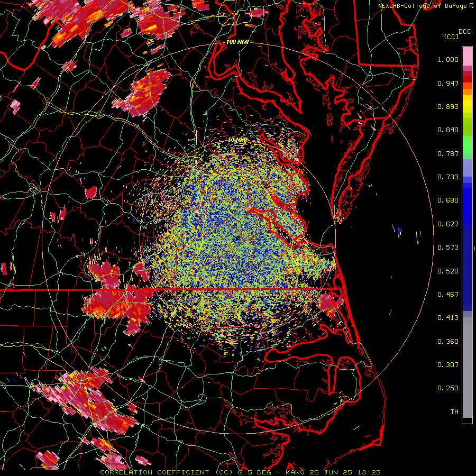Click the 0.947 scale value
The height and width of the screenshot is (476, 476).
coord(448,83)
